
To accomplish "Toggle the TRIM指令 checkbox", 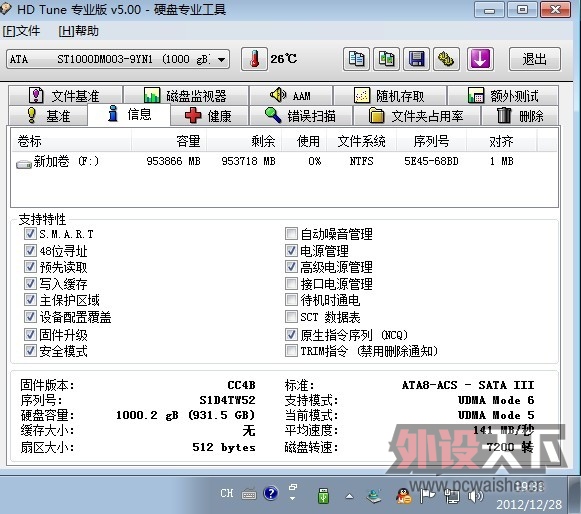I will click(x=291, y=351).
